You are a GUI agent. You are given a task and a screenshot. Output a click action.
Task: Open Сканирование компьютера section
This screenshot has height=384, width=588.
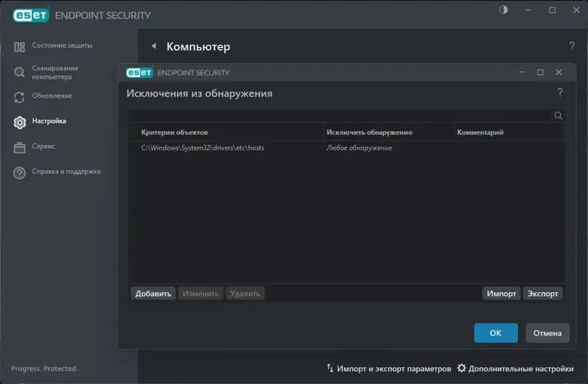55,72
